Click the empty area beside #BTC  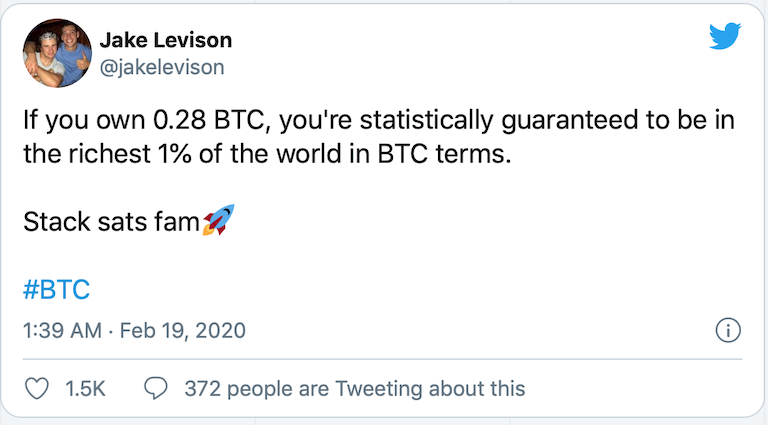coord(400,290)
